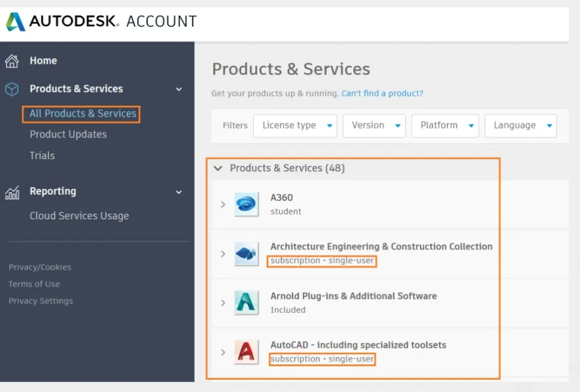The image size is (580, 392).
Task: Open the Version filter dropdown
Action: click(374, 126)
